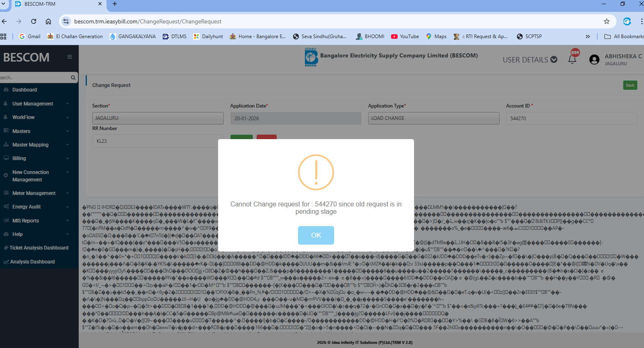
Task: Open the Dailyhunt bookmark
Action: 208,37
